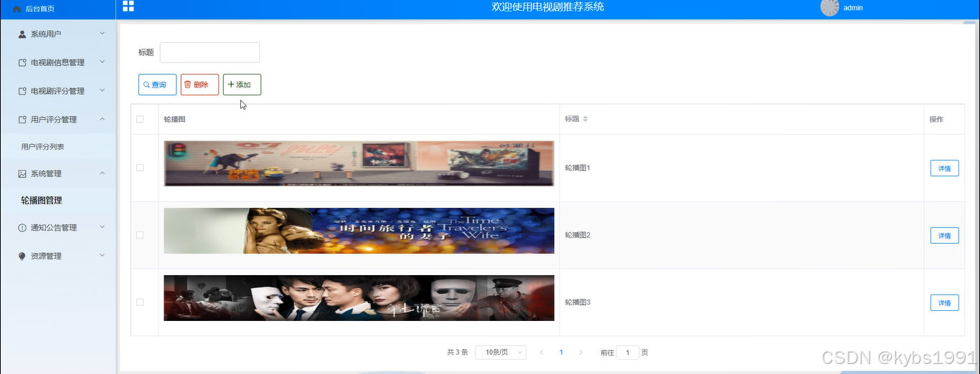This screenshot has height=374, width=980.
Task: Check the 轮播图3 row checkbox
Action: click(x=140, y=302)
